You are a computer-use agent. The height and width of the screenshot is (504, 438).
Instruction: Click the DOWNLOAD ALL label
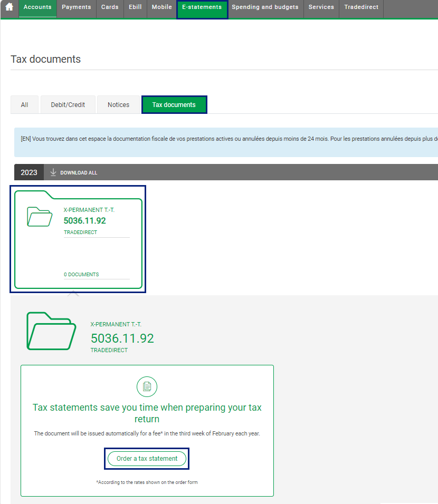click(x=79, y=172)
